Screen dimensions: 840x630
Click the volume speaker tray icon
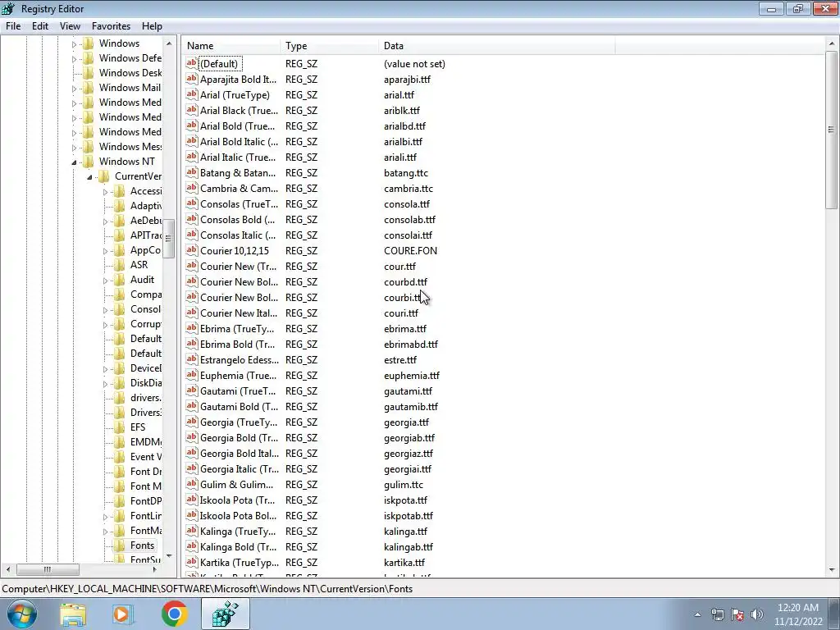[757, 614]
